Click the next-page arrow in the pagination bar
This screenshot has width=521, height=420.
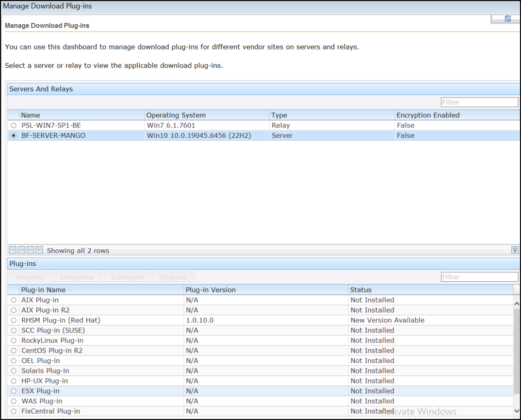click(30, 249)
